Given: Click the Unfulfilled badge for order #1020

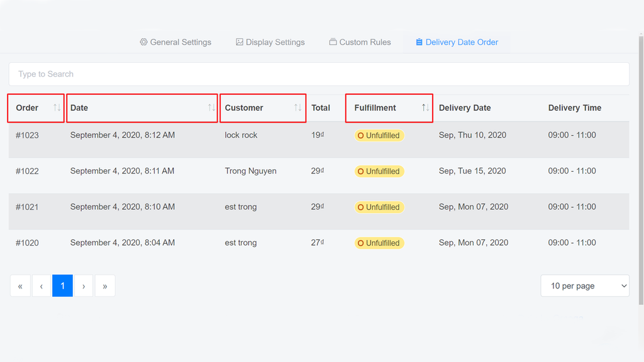Looking at the screenshot, I should click(x=379, y=243).
